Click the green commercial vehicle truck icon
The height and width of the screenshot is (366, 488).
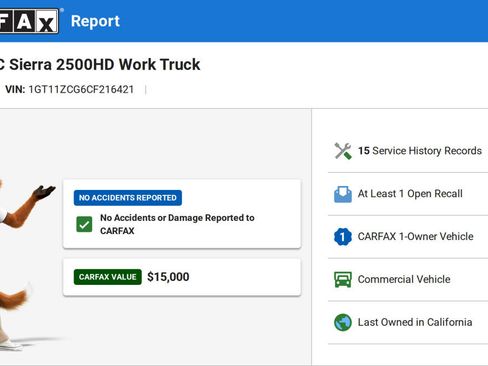coord(343,279)
